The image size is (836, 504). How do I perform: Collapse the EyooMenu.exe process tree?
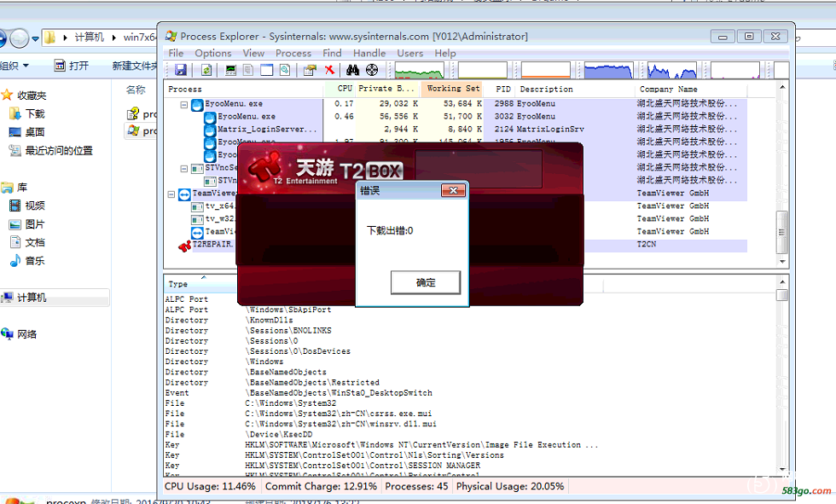coord(184,104)
